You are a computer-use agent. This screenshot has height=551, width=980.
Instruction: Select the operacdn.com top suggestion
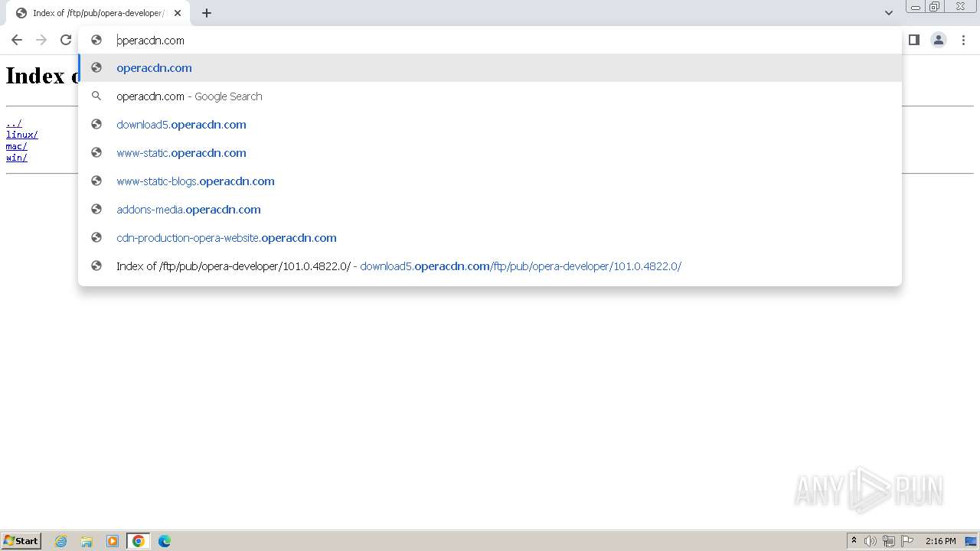pos(490,68)
